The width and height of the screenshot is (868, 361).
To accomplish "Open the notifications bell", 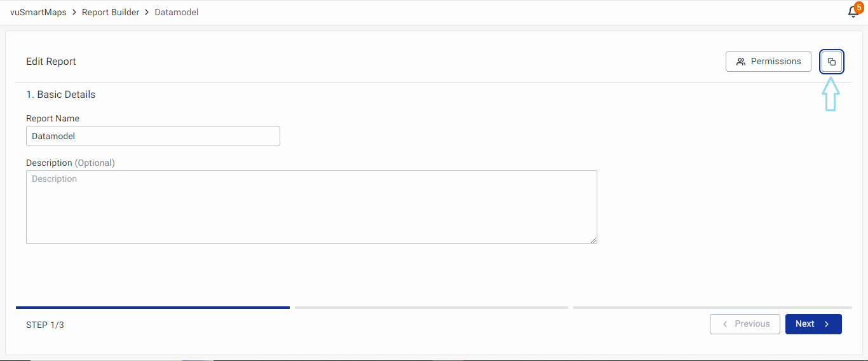I will tap(853, 13).
